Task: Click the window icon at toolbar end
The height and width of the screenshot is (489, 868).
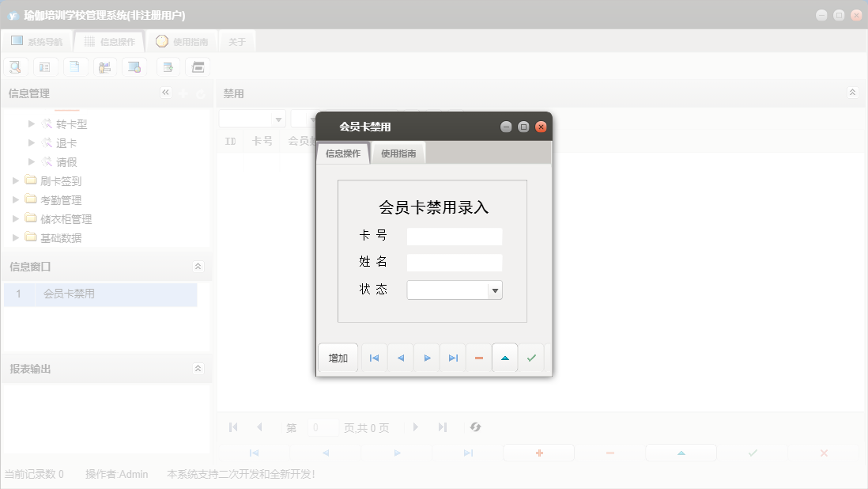Action: pyautogui.click(x=198, y=66)
